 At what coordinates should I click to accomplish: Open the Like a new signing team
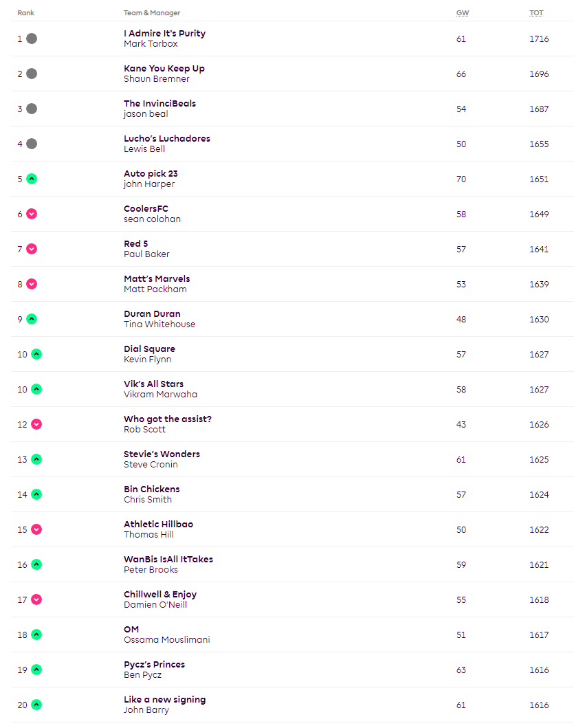click(x=164, y=700)
